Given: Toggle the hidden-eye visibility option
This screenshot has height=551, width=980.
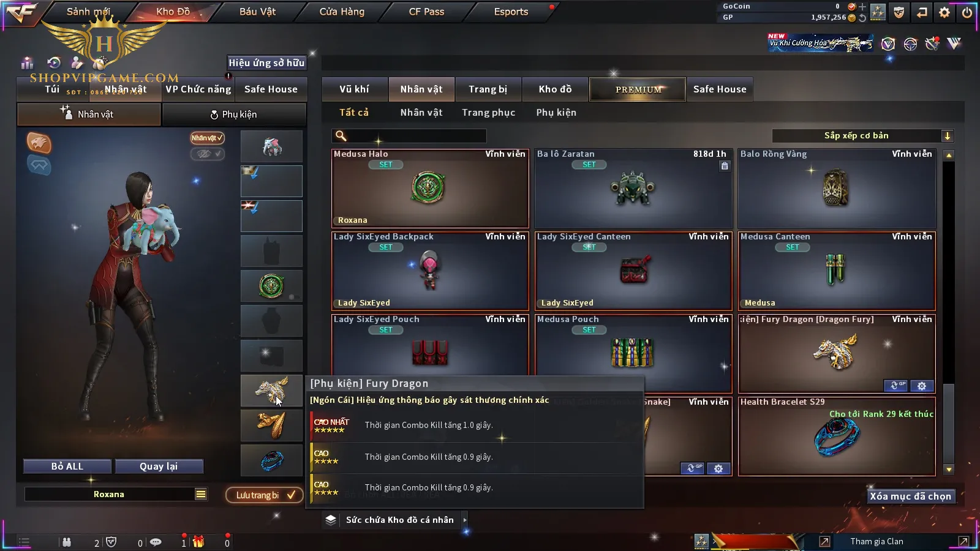Looking at the screenshot, I should pyautogui.click(x=207, y=154).
